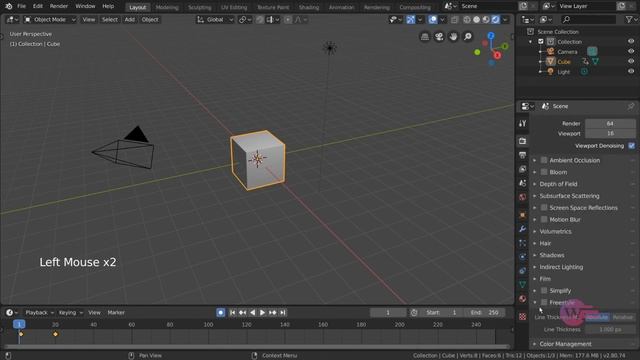Open Object Constraints properties tab
The image size is (640, 360).
pyautogui.click(x=522, y=271)
